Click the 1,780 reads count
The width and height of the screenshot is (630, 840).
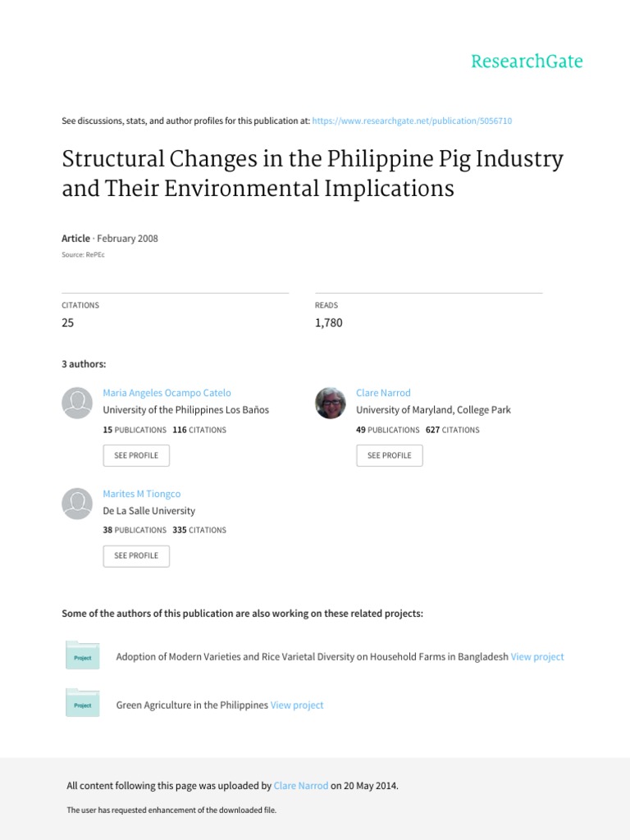click(x=328, y=322)
